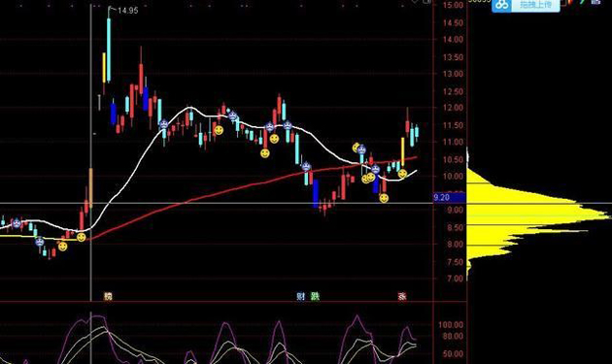Click the leftmost sad face signal icon
Image resolution: width=612 pixels, height=364 pixels.
click(x=17, y=223)
